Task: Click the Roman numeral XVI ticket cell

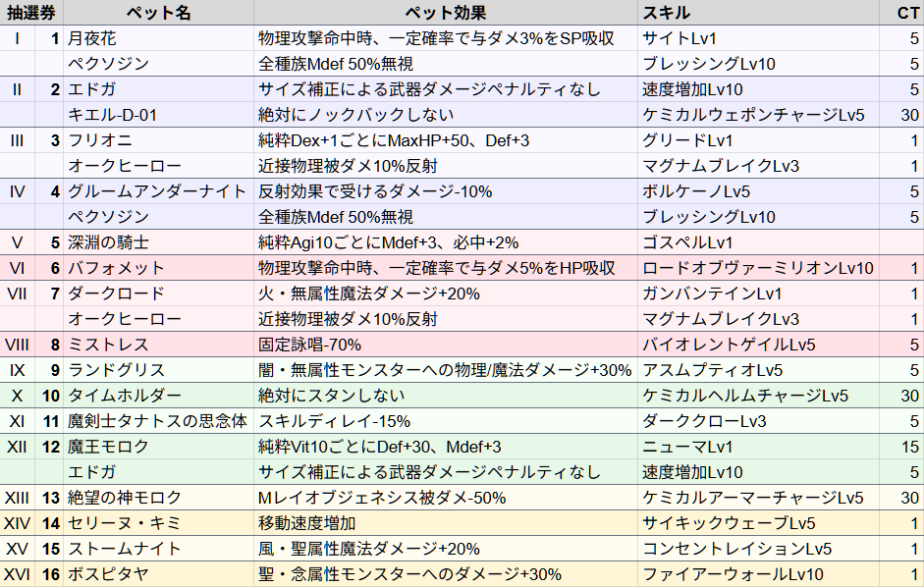Action: 18,574
